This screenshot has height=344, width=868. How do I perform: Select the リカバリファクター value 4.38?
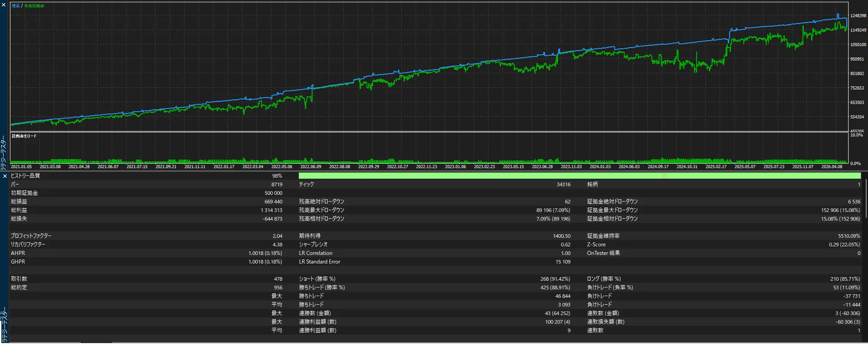click(x=278, y=245)
